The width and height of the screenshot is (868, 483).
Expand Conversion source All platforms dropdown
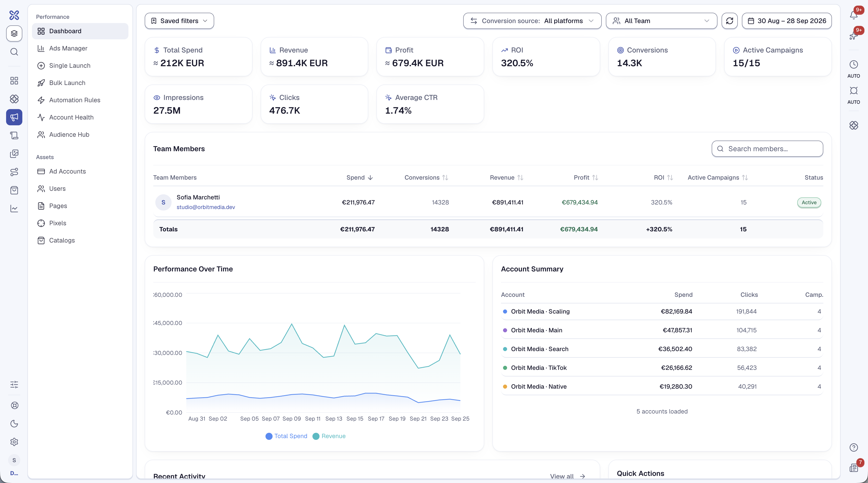pos(532,21)
